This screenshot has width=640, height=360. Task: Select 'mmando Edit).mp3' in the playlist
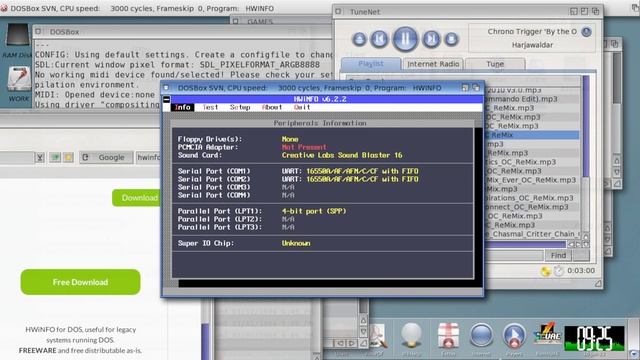pos(531,99)
